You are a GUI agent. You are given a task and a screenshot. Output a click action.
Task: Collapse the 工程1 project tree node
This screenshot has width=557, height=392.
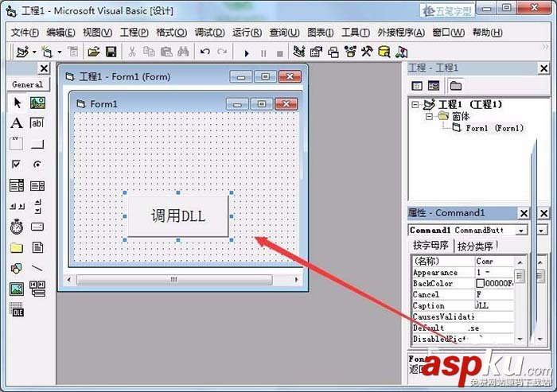415,104
